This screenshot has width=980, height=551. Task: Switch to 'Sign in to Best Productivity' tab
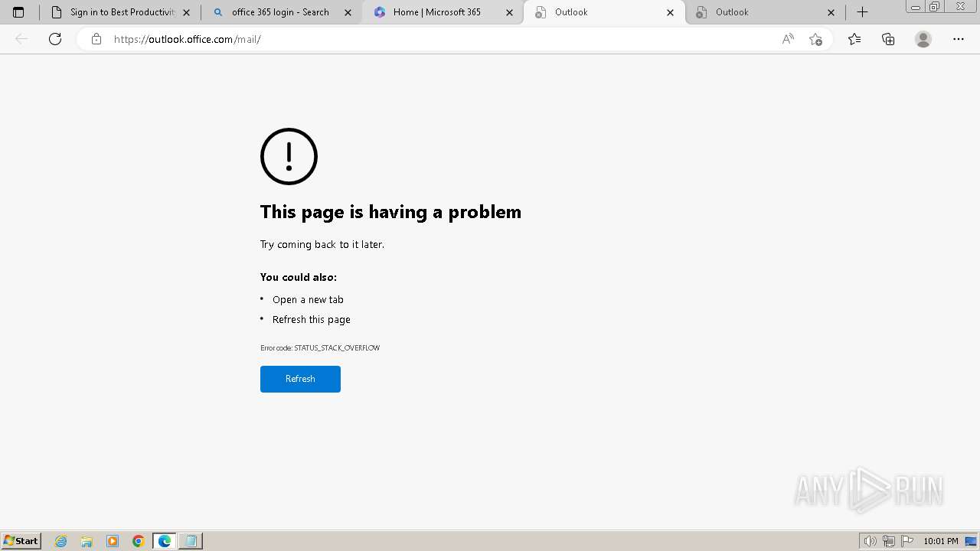coord(119,12)
